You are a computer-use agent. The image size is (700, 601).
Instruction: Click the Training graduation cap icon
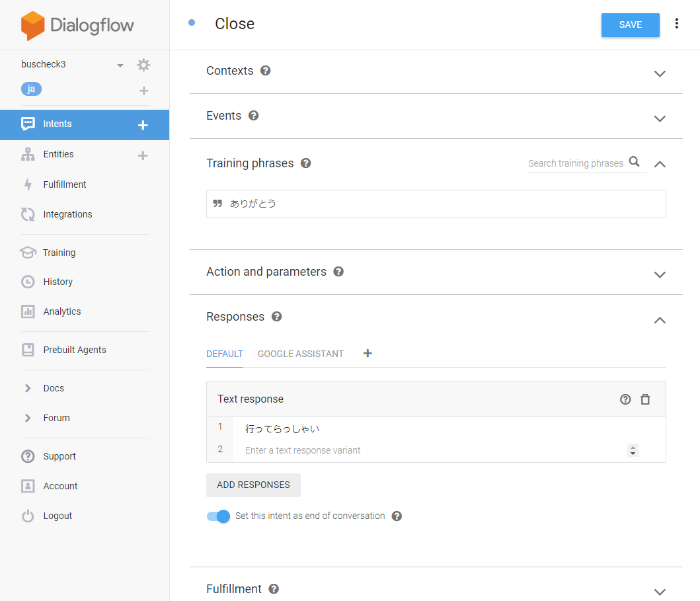coord(28,253)
